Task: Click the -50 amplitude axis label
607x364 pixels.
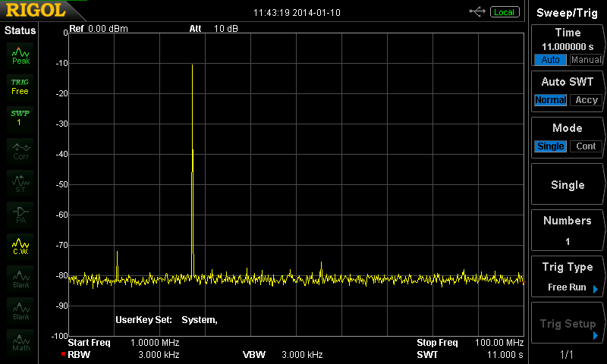Action: pos(61,184)
